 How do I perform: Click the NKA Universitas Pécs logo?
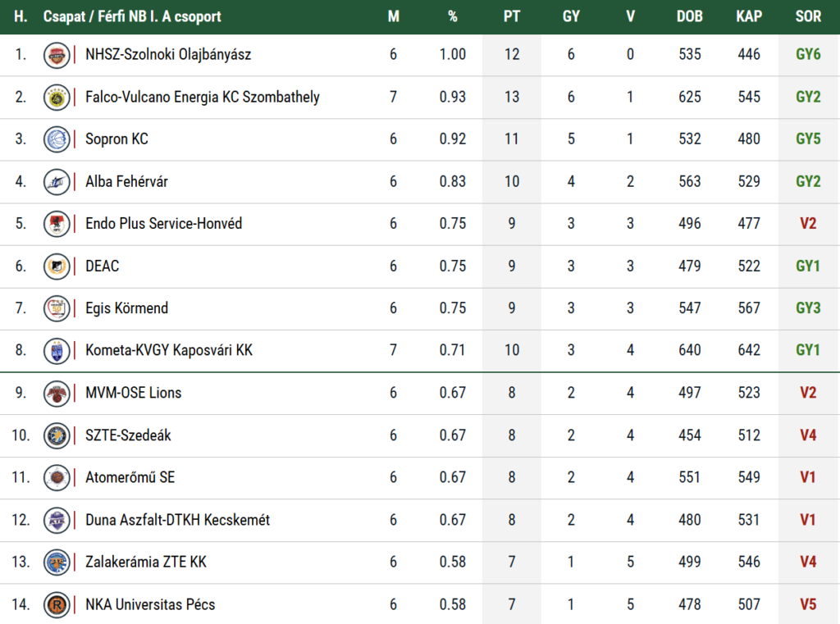57,604
